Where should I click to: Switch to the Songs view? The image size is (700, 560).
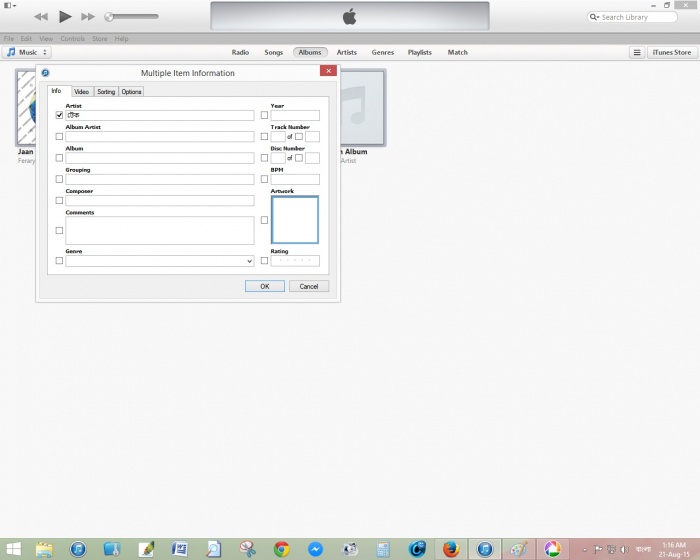(274, 52)
